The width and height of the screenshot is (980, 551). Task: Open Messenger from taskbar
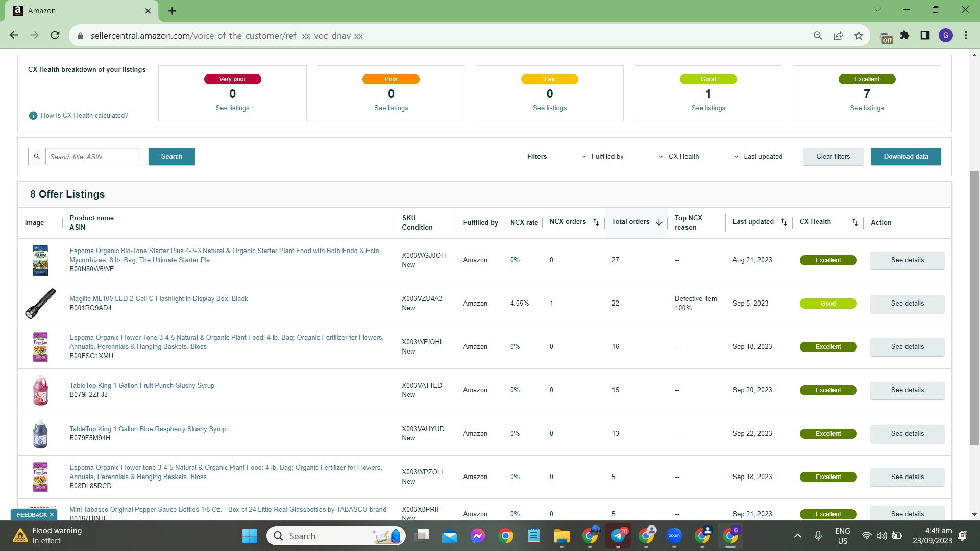coord(478,536)
